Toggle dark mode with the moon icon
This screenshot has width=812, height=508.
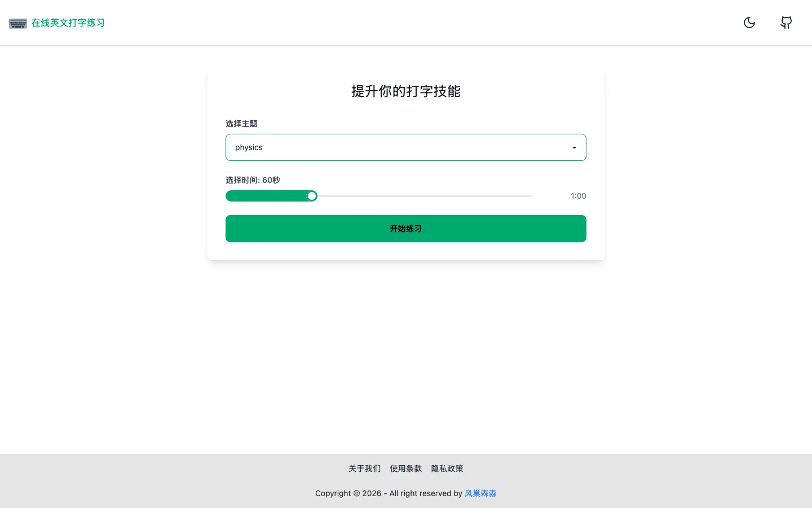(749, 23)
